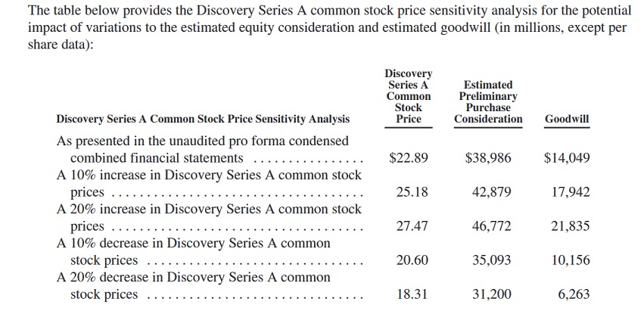This screenshot has height=314, width=644.
Task: Click the 21,835 goodwill amount
Action: click(x=571, y=226)
